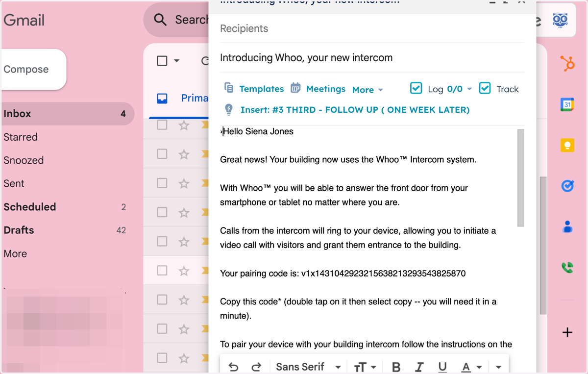Open the text color dropdown
The image size is (588, 374).
pos(472,367)
